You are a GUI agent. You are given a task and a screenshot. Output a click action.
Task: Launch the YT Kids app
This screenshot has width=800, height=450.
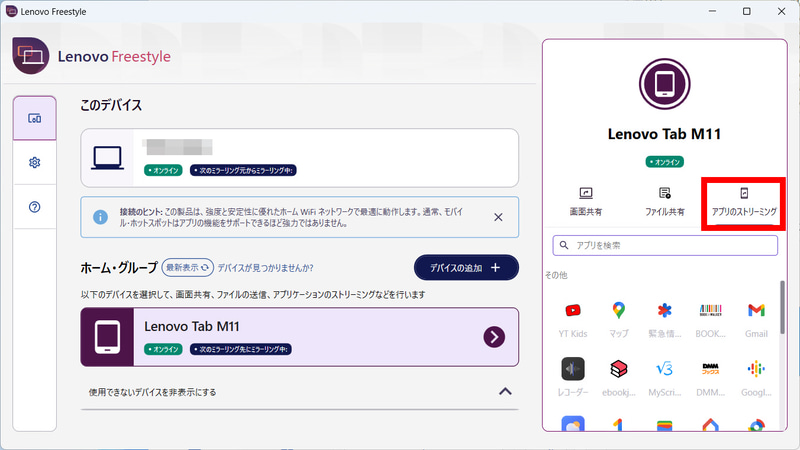(573, 319)
